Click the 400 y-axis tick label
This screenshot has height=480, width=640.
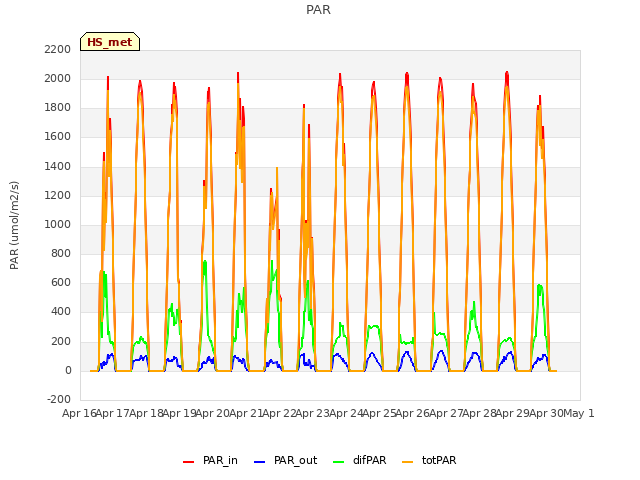[x=61, y=311]
